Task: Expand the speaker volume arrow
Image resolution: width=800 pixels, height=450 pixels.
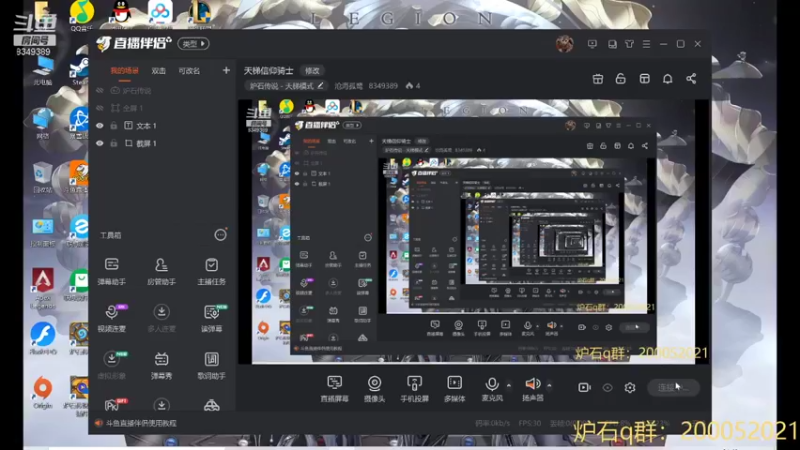Action: [x=549, y=385]
